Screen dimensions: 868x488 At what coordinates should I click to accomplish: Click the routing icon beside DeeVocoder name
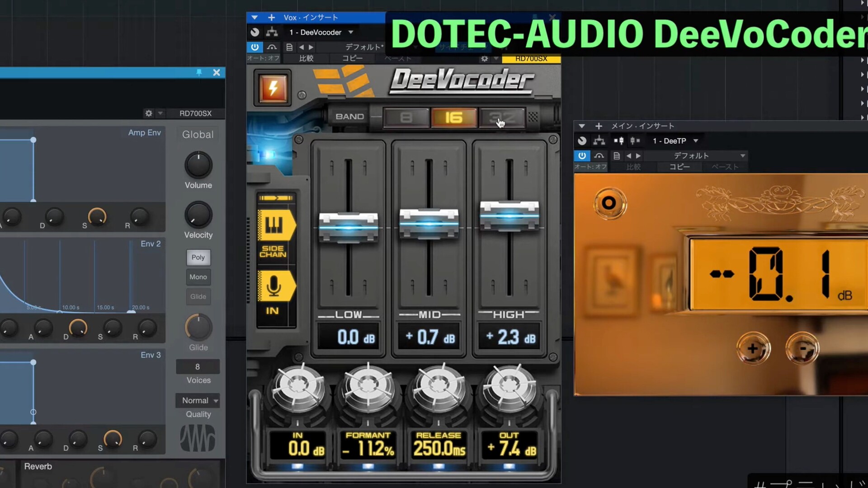pyautogui.click(x=272, y=32)
